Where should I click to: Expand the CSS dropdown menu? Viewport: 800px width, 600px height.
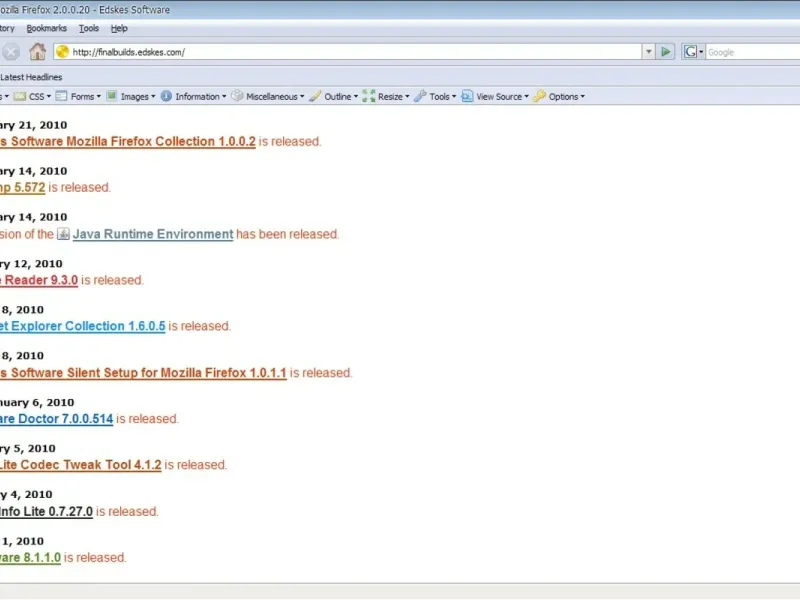tap(48, 96)
